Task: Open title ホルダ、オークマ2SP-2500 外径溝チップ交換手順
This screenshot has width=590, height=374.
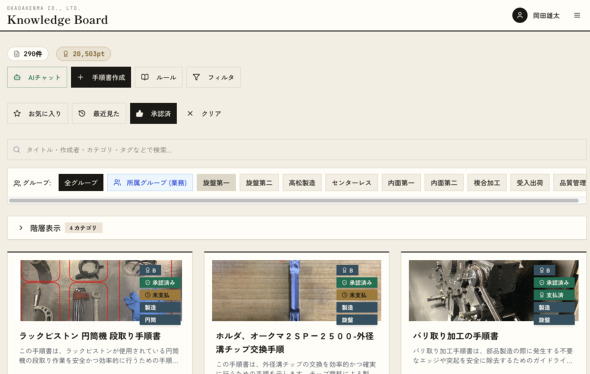Action: [295, 343]
